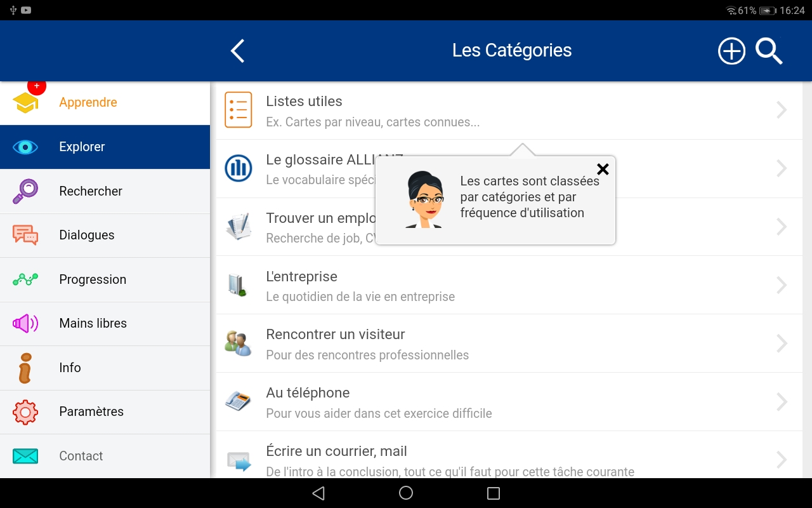The height and width of the screenshot is (508, 812).
Task: Select Explorer in the side menu
Action: click(x=105, y=147)
